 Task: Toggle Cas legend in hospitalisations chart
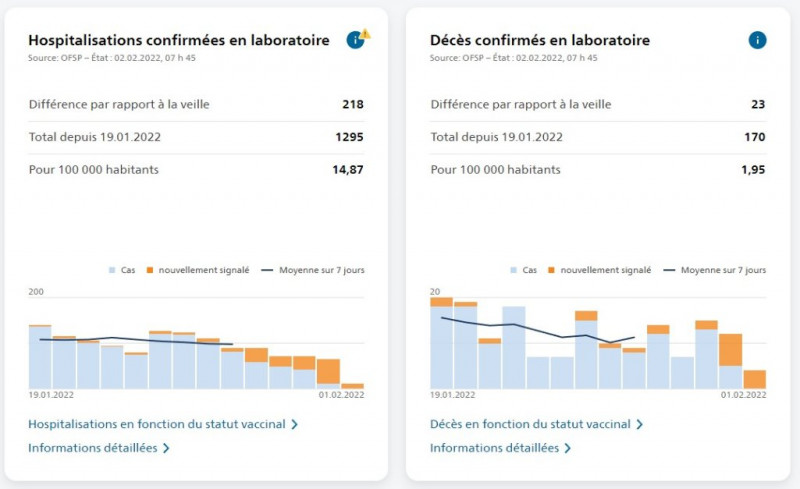pos(122,270)
